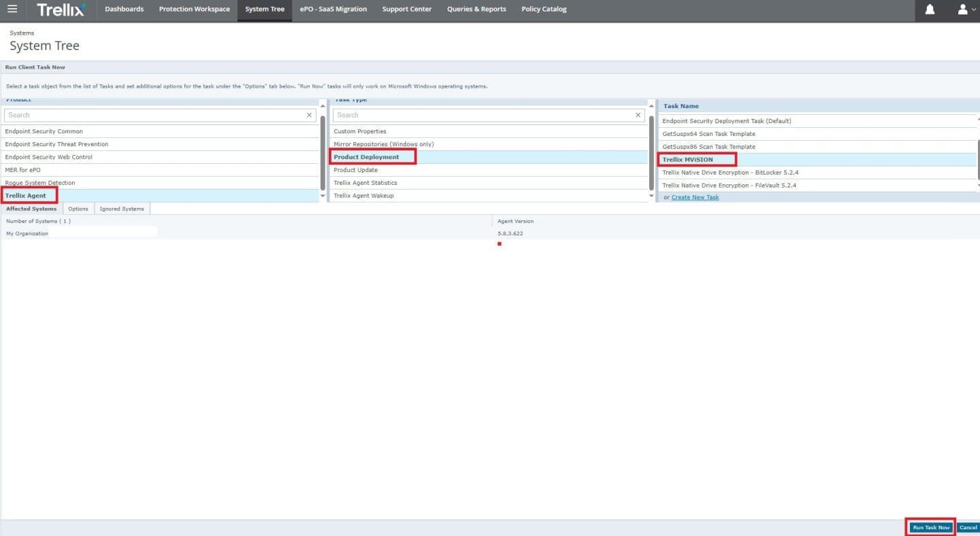Click agent version 5.8.3.622
This screenshot has width=980, height=536.
coord(510,233)
